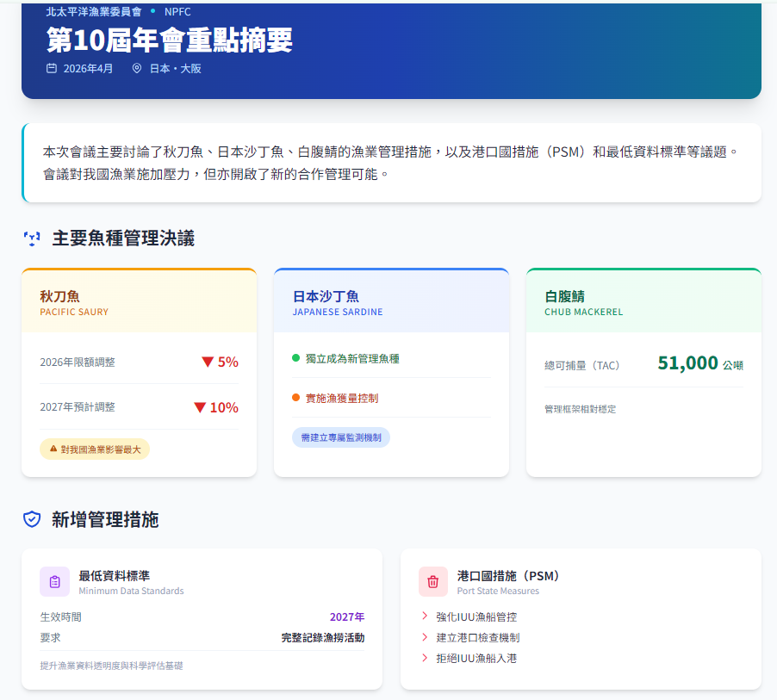Click the chevron beside 強化IUU漁船管控

click(425, 616)
